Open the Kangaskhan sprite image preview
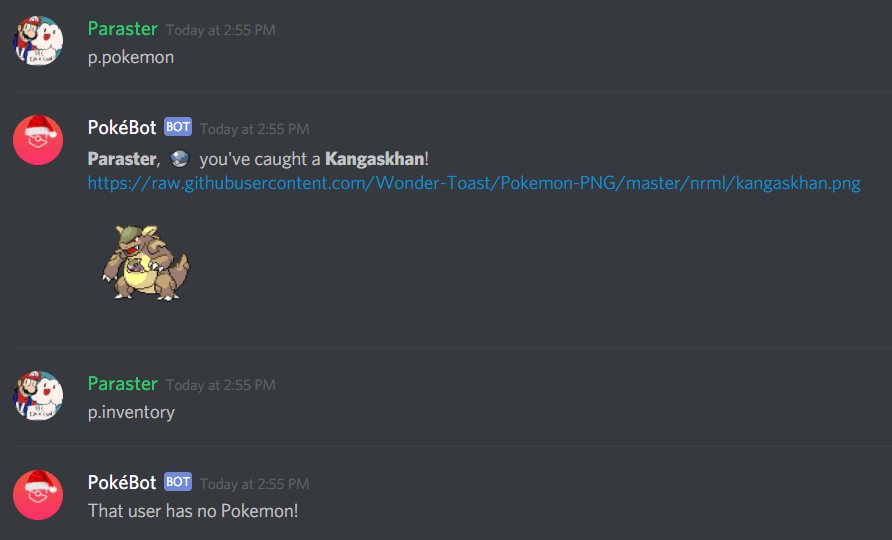The height and width of the screenshot is (540, 892). click(x=146, y=262)
